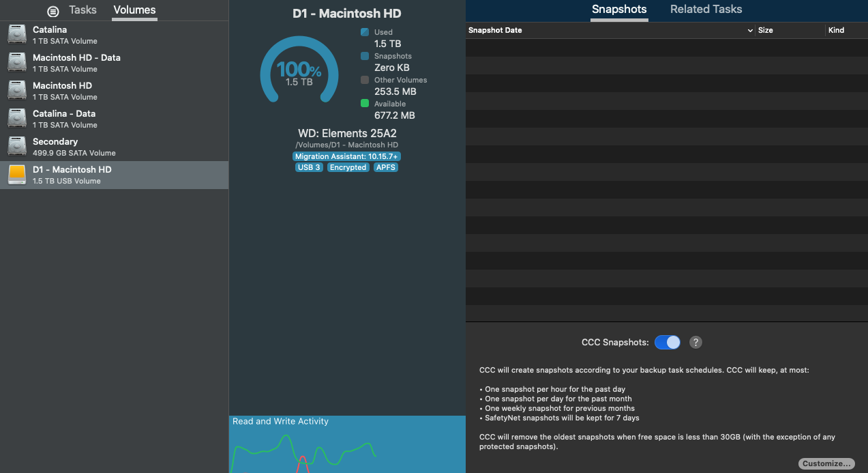Click the 677.2 MB available value
The width and height of the screenshot is (868, 473).
[x=395, y=115]
